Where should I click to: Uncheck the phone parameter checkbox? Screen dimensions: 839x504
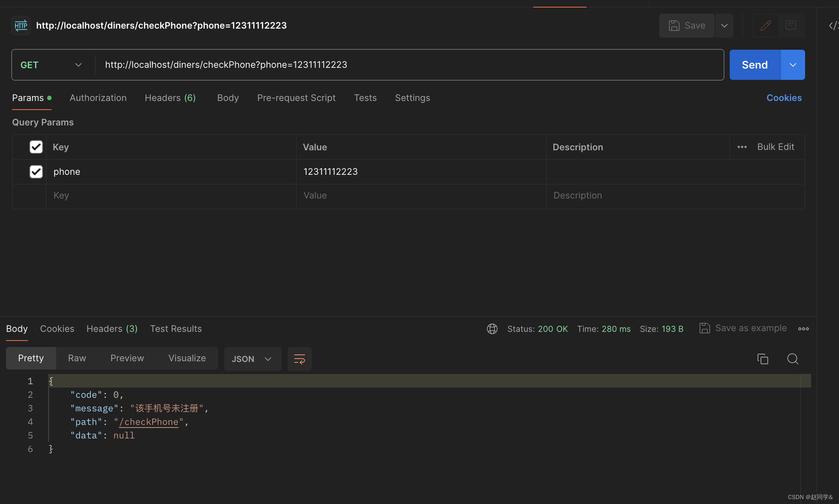coord(36,172)
